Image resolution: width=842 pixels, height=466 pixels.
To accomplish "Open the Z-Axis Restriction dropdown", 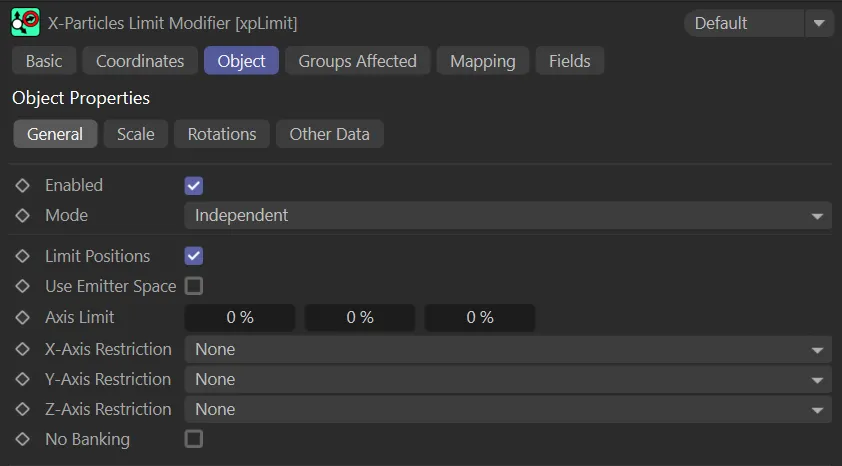I will tap(507, 410).
